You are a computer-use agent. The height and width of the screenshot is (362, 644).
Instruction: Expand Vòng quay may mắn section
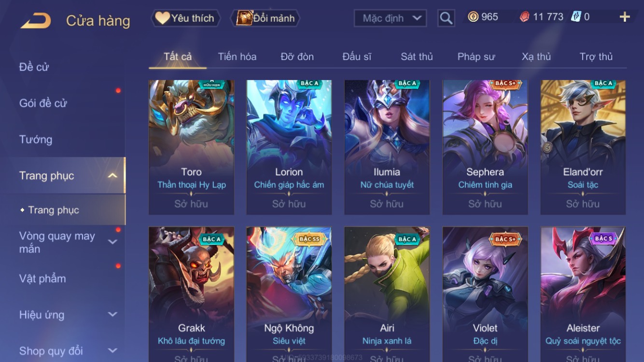coord(112,242)
